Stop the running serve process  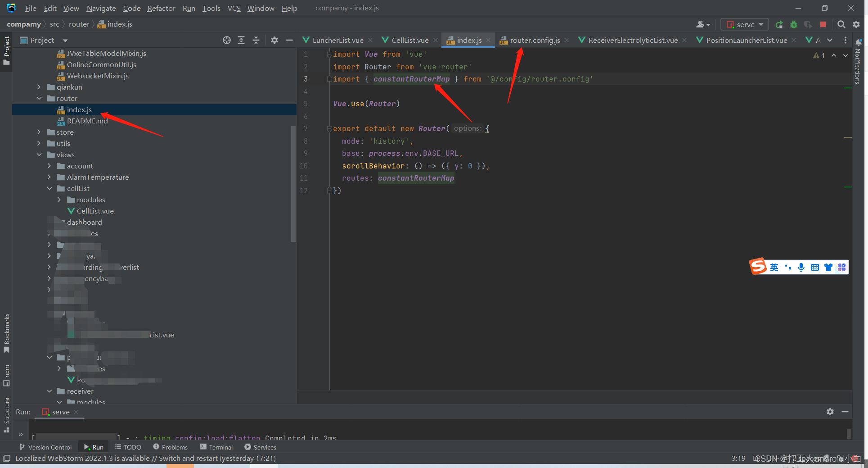[823, 24]
